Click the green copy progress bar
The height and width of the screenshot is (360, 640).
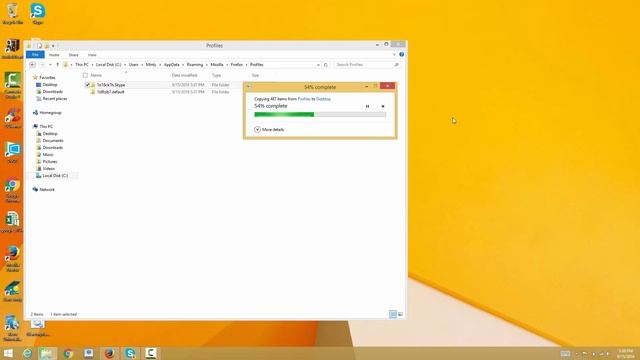[320, 115]
